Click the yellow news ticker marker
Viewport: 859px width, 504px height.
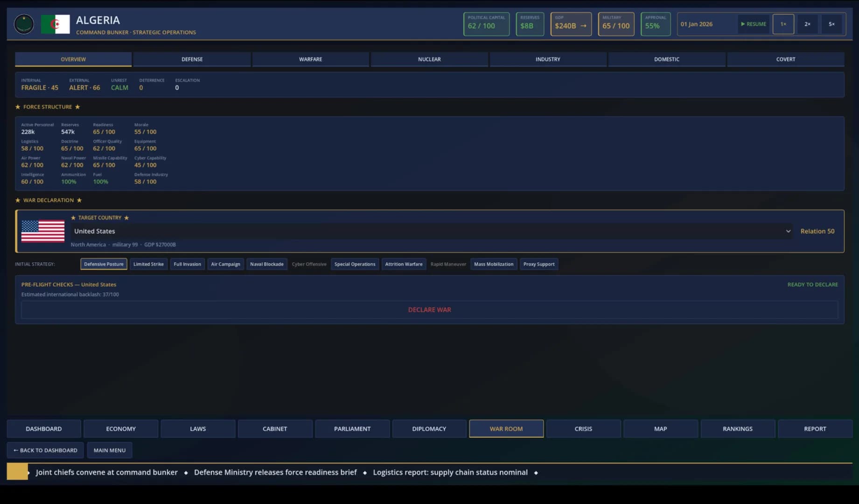17,472
